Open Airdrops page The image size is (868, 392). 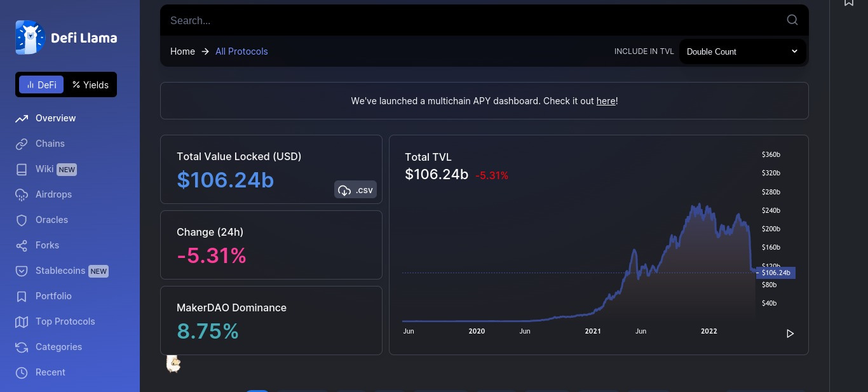[53, 194]
